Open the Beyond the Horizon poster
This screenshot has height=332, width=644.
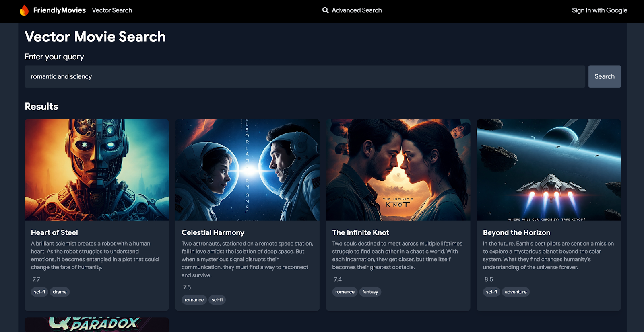[x=549, y=170]
